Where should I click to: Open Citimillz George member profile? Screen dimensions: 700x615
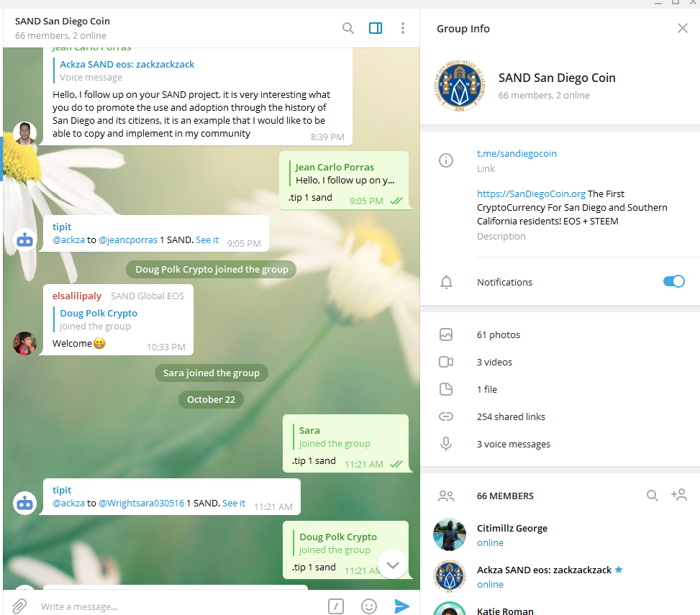click(560, 534)
